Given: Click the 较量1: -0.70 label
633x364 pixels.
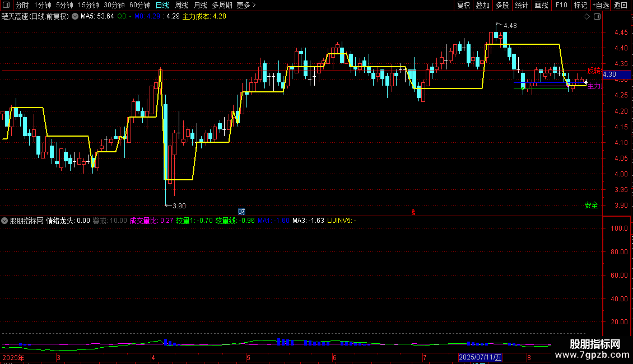Looking at the screenshot, I should click(194, 221).
